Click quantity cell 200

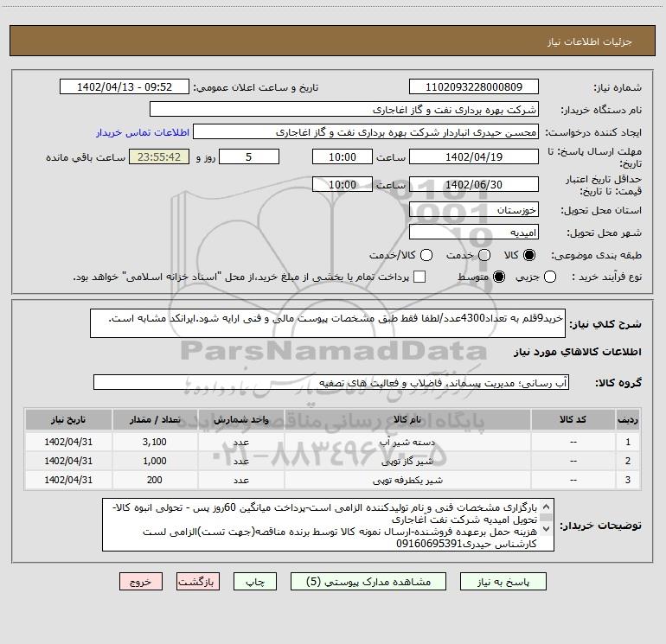click(x=155, y=480)
